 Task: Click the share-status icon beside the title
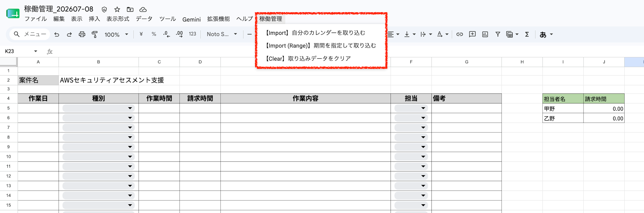(x=104, y=9)
